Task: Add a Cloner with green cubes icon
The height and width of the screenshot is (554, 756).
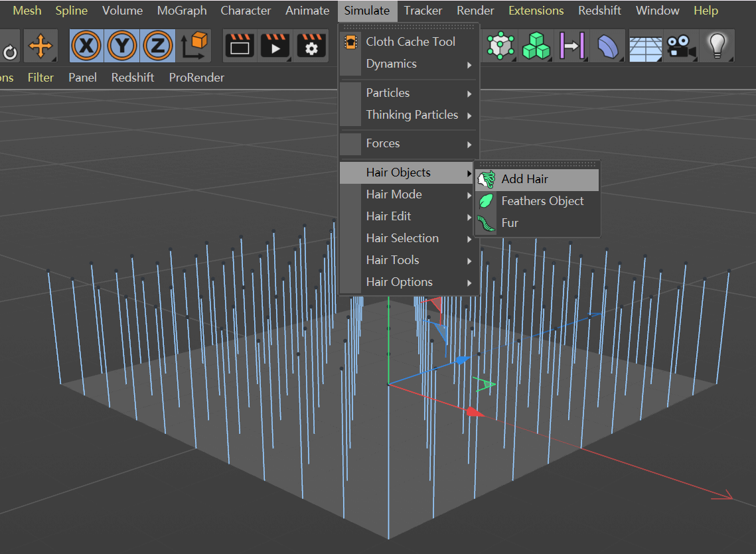Action: pos(536,46)
